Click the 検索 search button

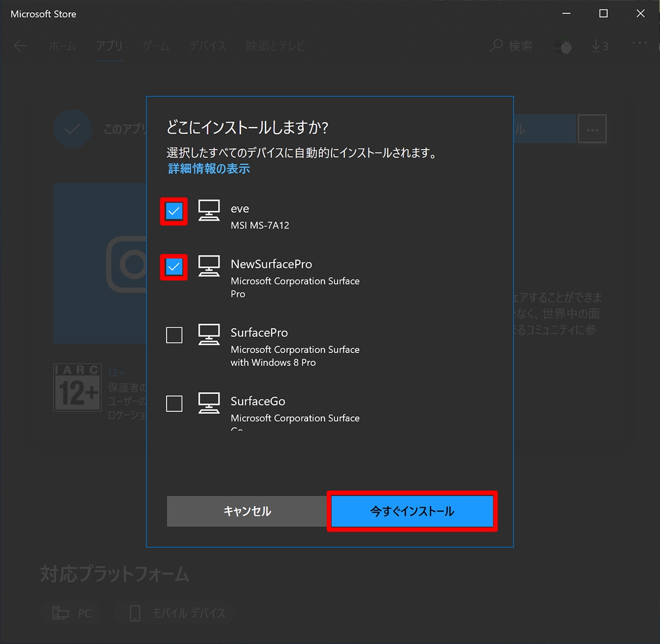click(511, 46)
